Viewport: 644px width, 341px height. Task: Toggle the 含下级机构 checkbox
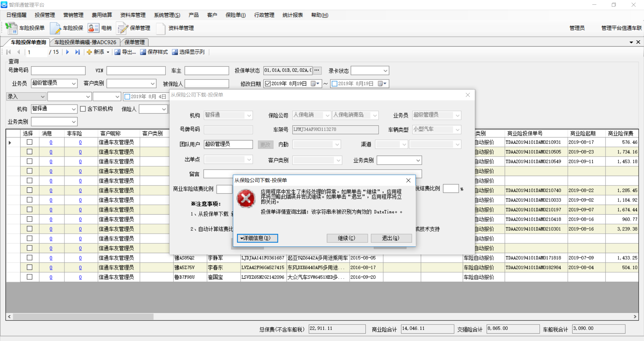pos(83,109)
